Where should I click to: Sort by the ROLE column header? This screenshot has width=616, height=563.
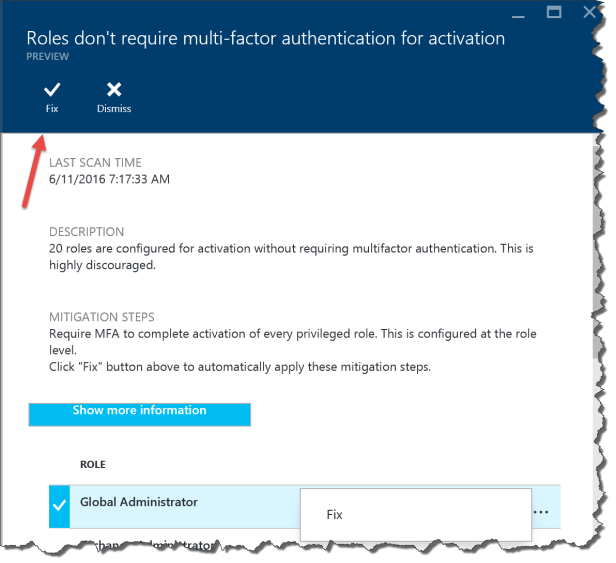[93, 465]
